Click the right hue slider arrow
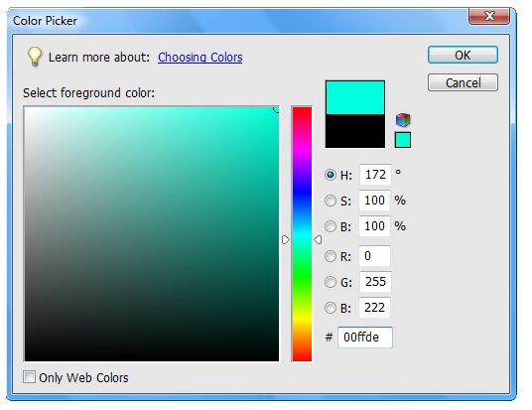Image resolution: width=532 pixels, height=410 pixels. point(318,240)
